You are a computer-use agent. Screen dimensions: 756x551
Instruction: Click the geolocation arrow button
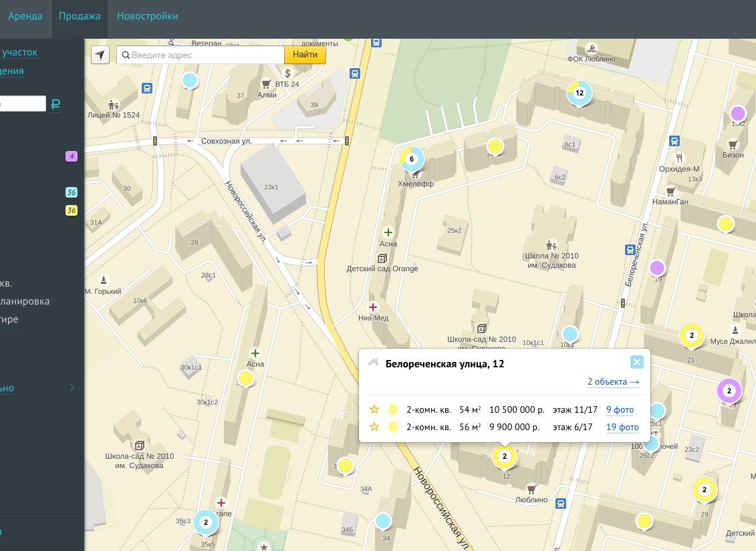[x=100, y=55]
